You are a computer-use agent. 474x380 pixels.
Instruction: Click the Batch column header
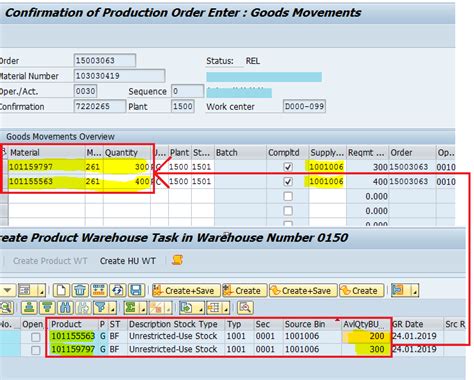240,153
